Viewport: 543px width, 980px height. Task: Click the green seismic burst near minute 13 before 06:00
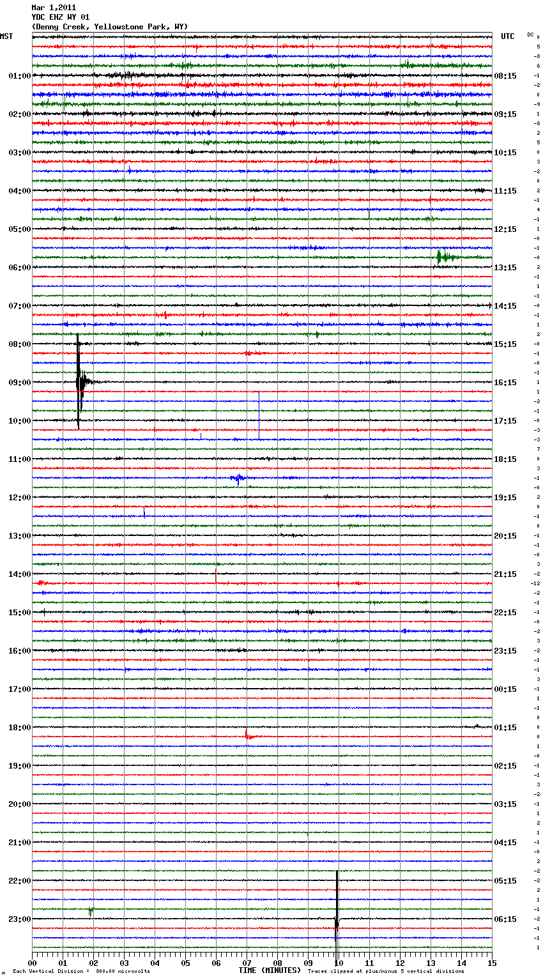point(445,257)
